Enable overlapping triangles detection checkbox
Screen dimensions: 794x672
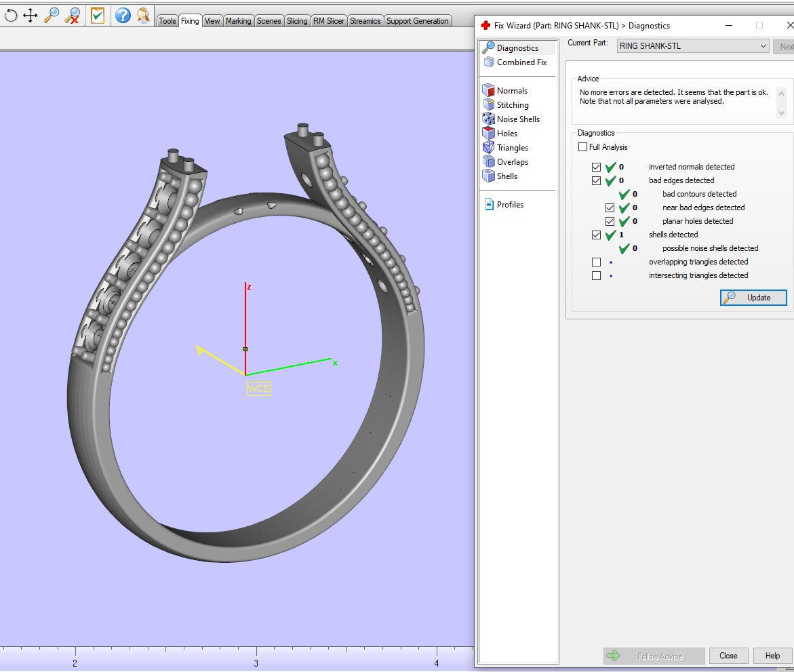(x=596, y=262)
